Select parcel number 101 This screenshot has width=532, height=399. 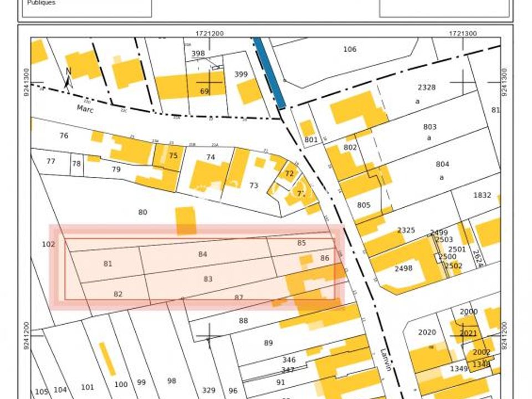coord(87,387)
